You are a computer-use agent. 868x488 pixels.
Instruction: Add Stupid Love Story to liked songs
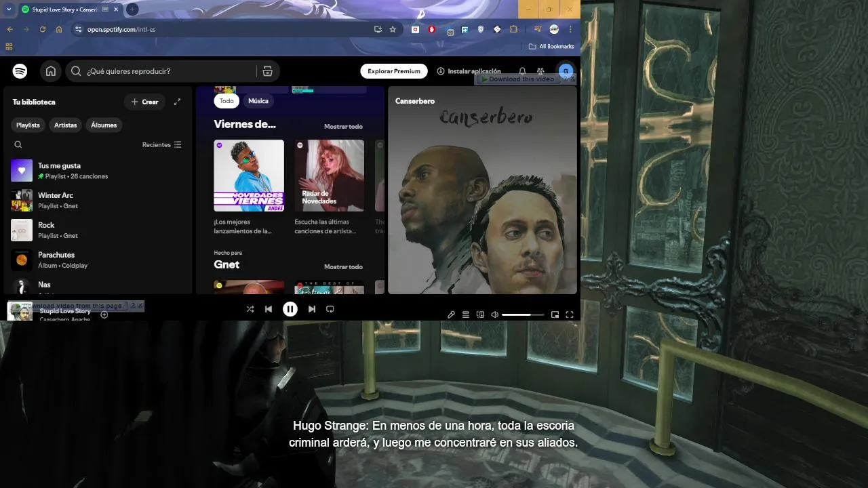pos(104,314)
